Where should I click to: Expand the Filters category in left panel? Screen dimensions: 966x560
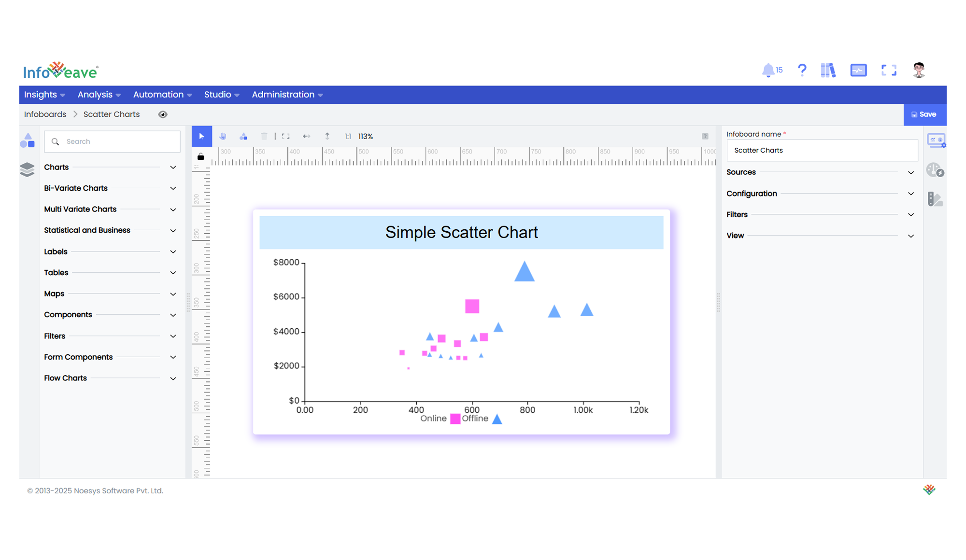tap(111, 336)
